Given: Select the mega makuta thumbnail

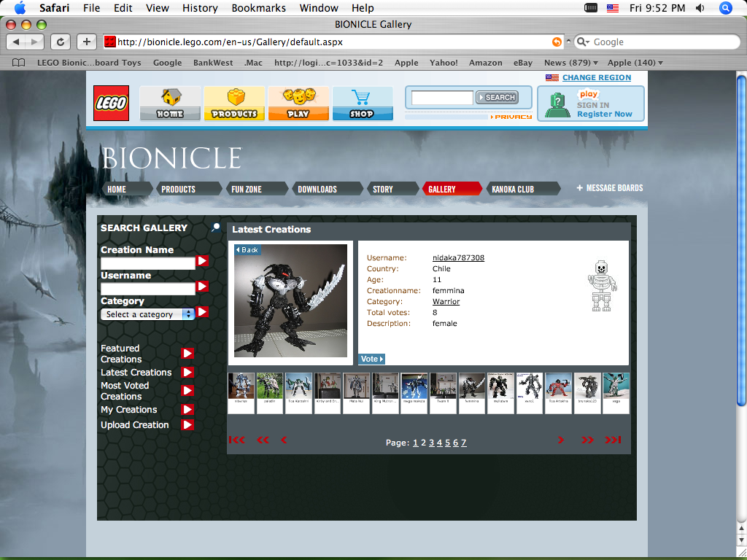Looking at the screenshot, I should [414, 393].
